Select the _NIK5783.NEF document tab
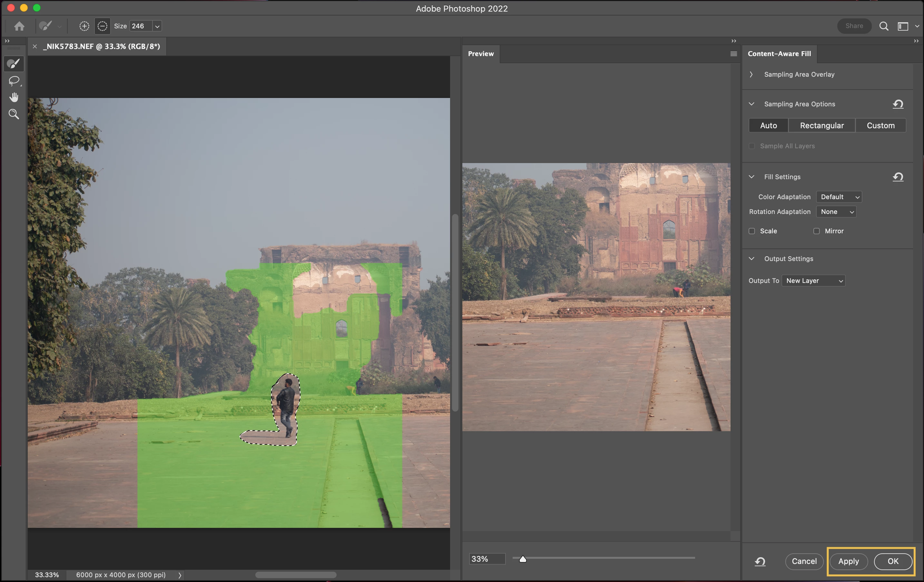Screen dimensions: 924x582 (101, 46)
